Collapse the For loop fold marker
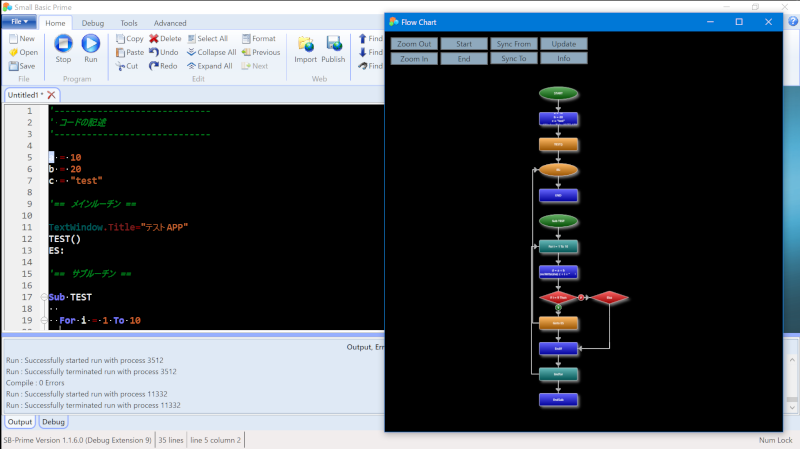The height and width of the screenshot is (449, 800). tap(44, 320)
